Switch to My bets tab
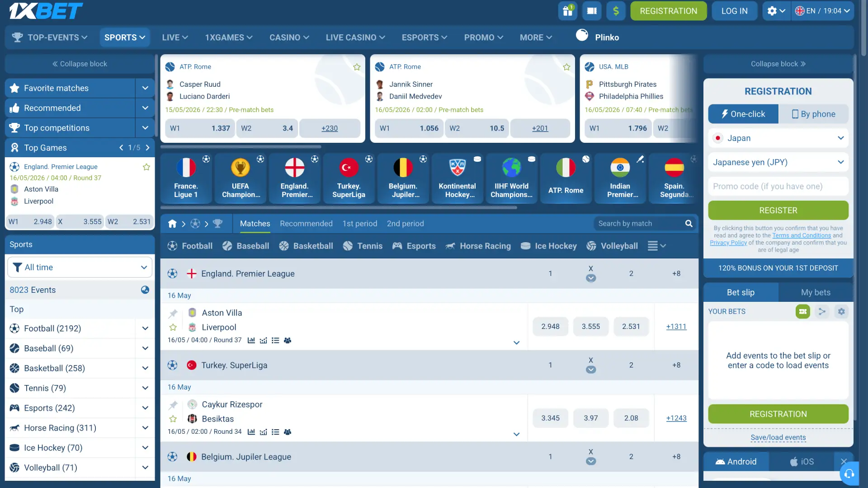The height and width of the screenshot is (488, 868). 816,292
